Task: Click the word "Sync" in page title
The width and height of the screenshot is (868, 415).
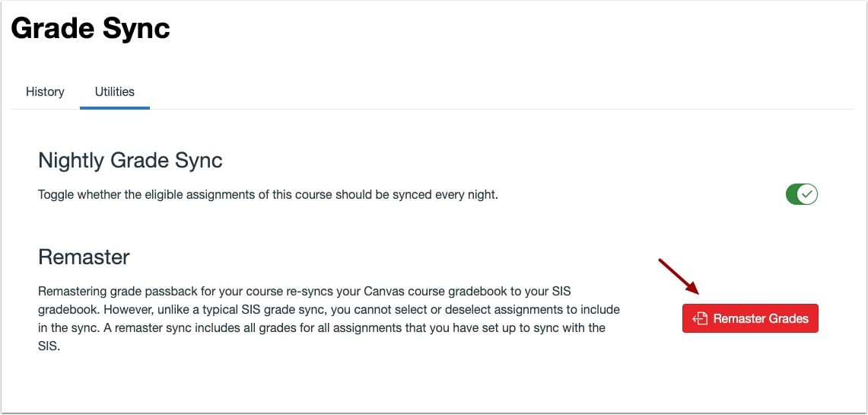Action: click(135, 29)
